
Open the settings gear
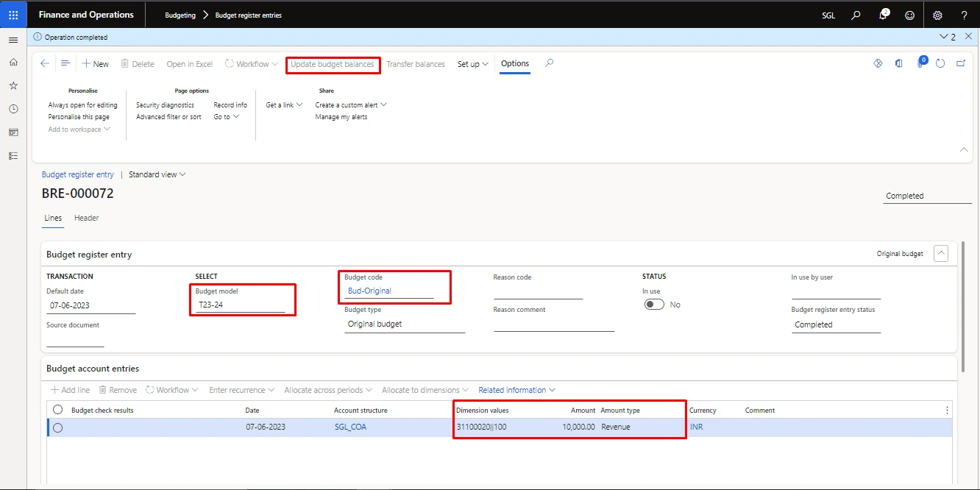coord(937,15)
